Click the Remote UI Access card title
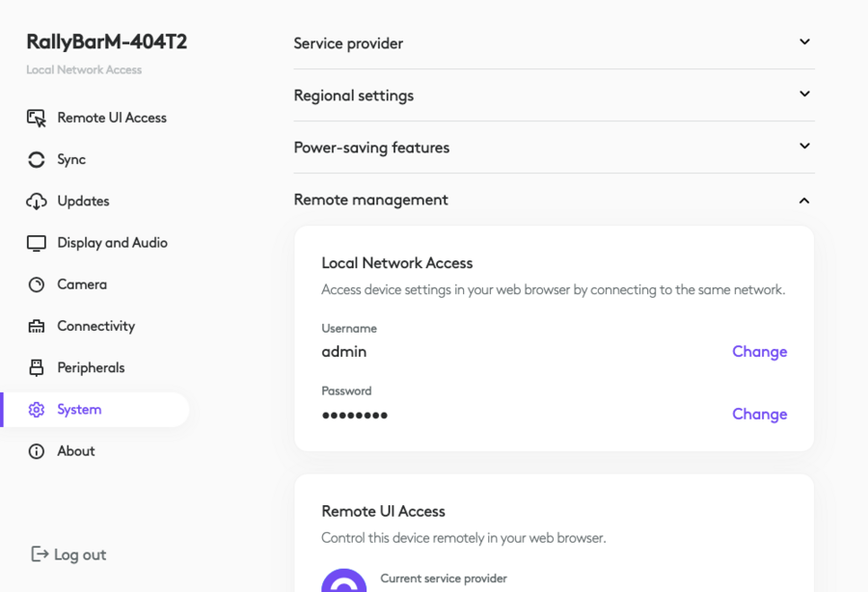868x592 pixels. click(x=383, y=511)
